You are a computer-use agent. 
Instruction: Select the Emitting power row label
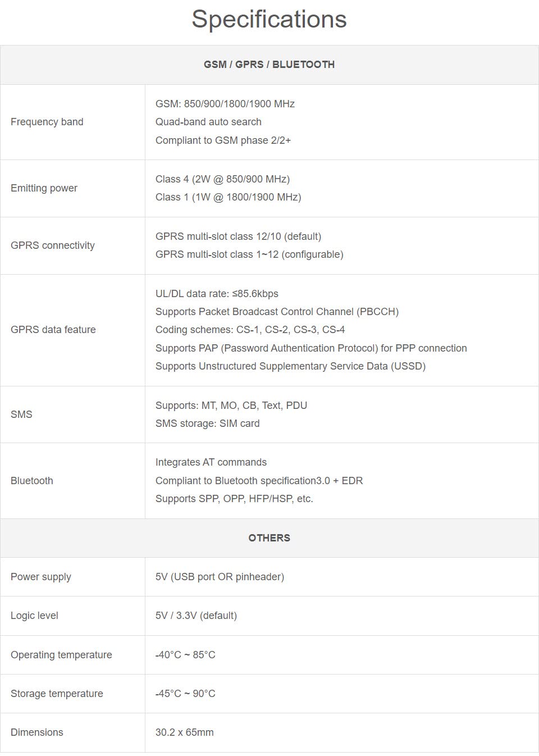click(44, 188)
